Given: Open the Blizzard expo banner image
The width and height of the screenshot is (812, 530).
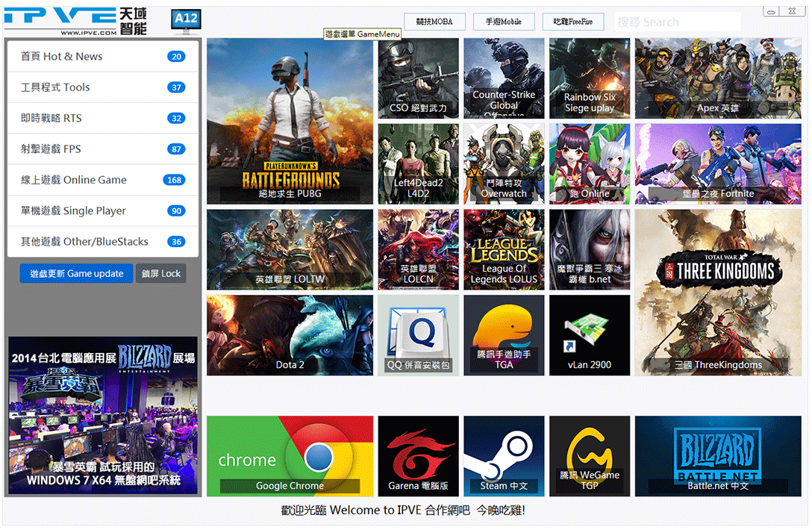Looking at the screenshot, I should coord(103,415).
